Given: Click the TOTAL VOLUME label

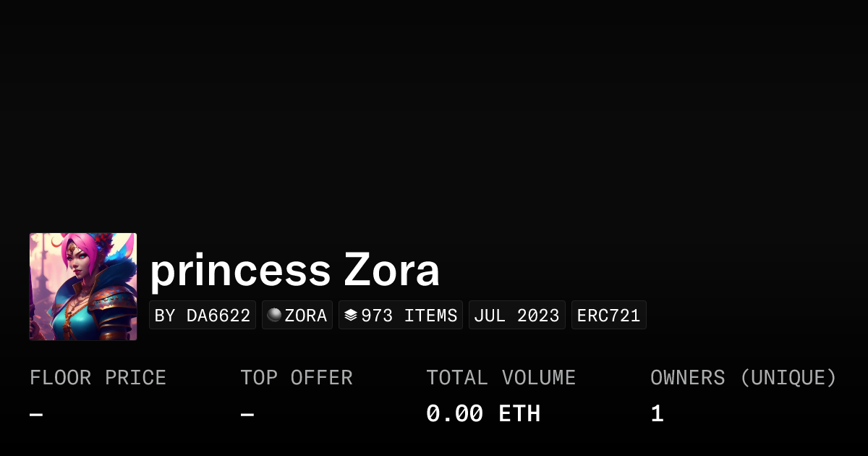Looking at the screenshot, I should (501, 378).
